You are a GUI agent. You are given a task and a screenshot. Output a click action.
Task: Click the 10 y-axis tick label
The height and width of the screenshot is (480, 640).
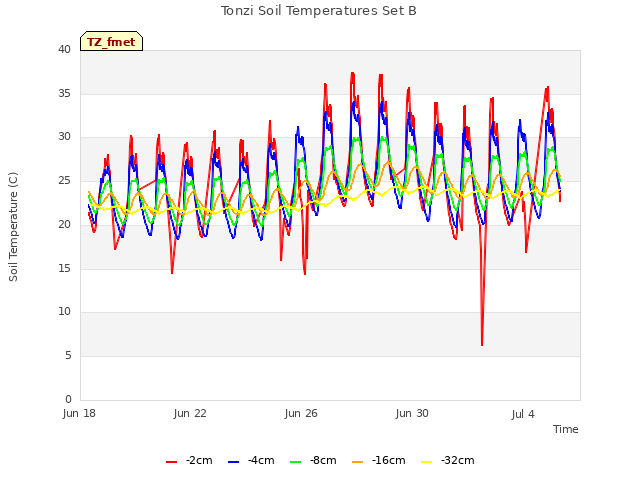point(64,311)
